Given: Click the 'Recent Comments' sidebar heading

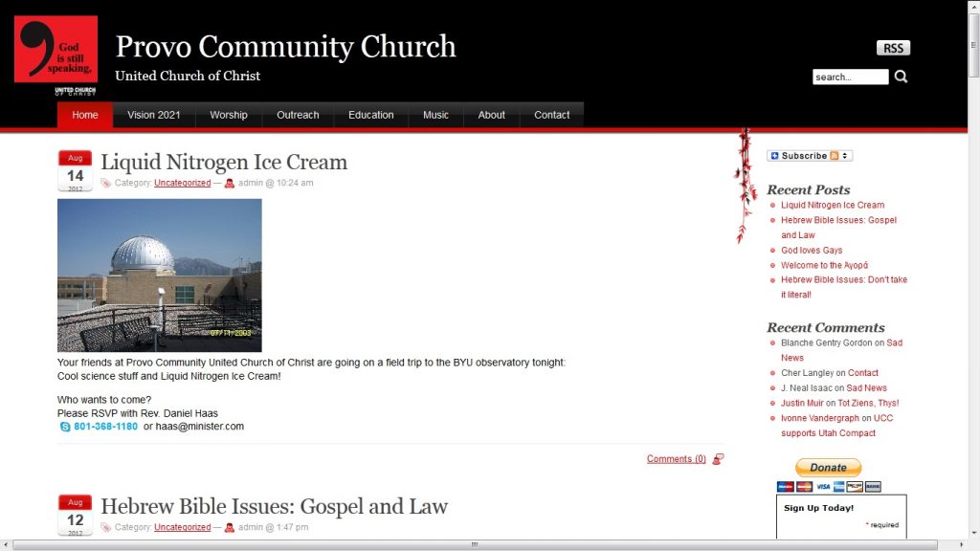Looking at the screenshot, I should click(826, 328).
